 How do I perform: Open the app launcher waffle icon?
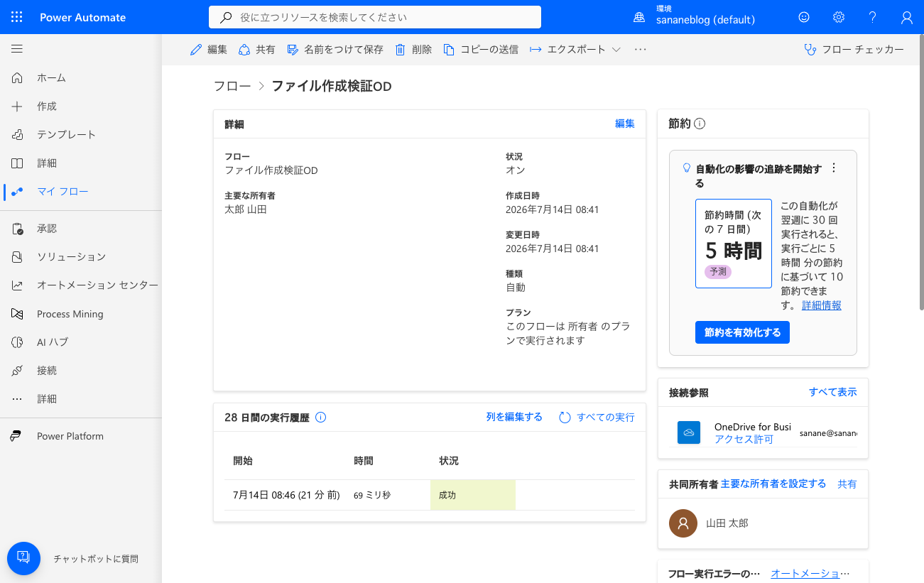[17, 17]
